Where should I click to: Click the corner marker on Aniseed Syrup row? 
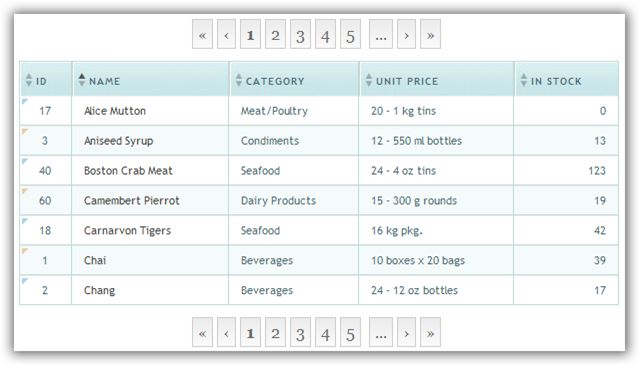[24, 131]
